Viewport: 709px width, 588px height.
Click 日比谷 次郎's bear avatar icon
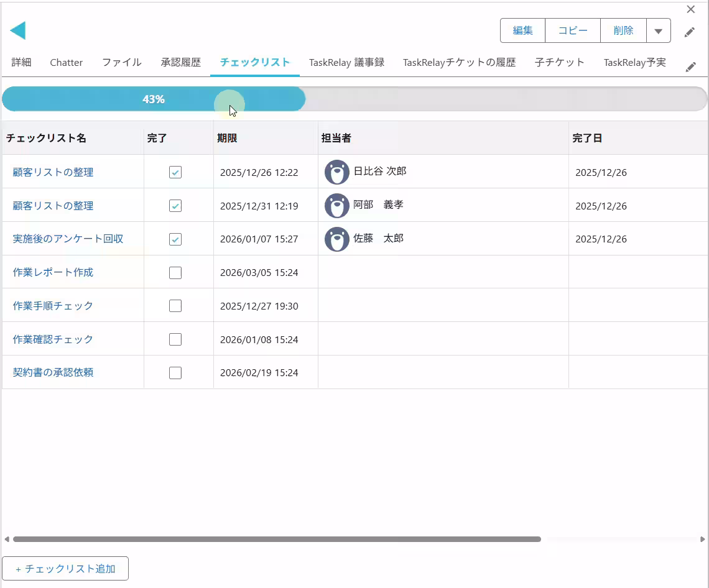[337, 172]
